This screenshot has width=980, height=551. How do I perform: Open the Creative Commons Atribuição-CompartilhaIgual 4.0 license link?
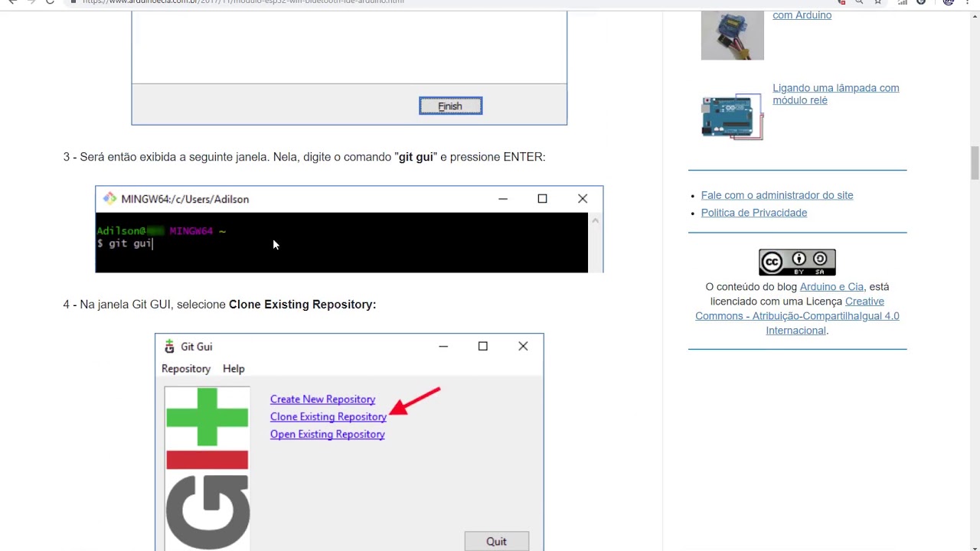(x=797, y=316)
